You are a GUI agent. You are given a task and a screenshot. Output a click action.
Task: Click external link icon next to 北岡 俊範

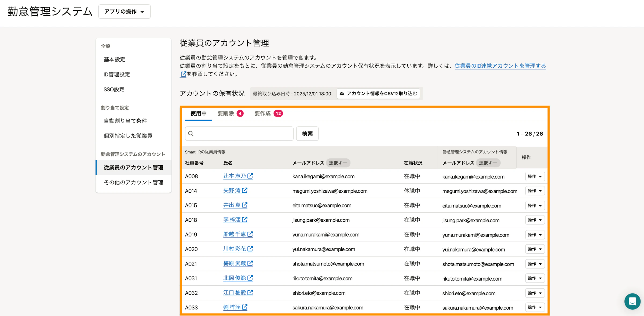(250, 278)
